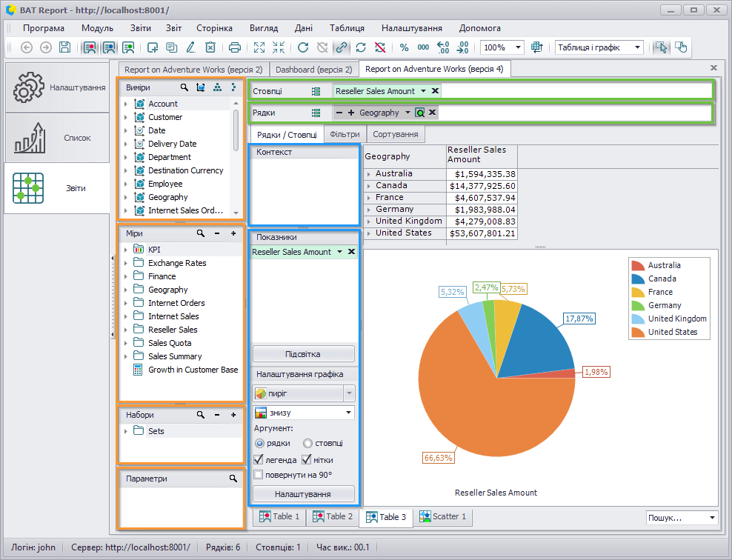Screen dimensions: 732x560
Task: Open the Налаштування menu in the menu bar
Action: 411,28
